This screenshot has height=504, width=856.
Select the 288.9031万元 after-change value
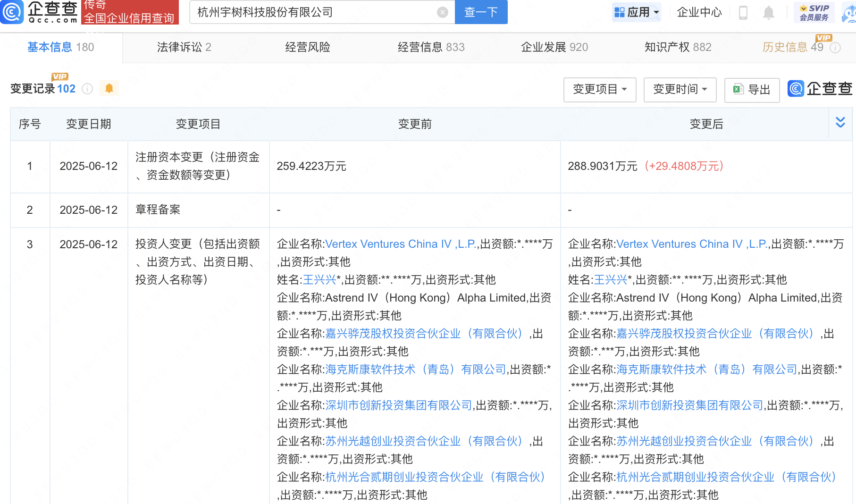(x=603, y=166)
